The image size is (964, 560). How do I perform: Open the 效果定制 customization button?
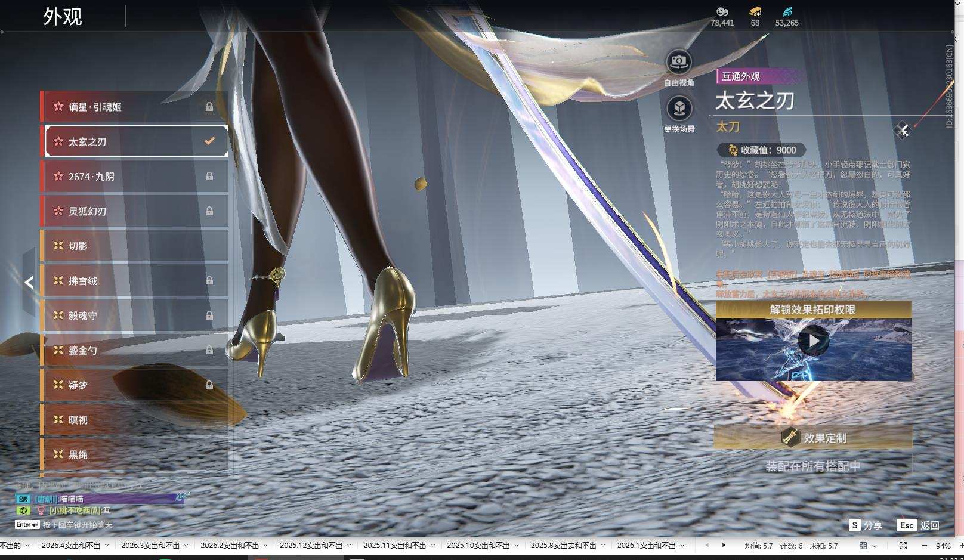tap(813, 437)
